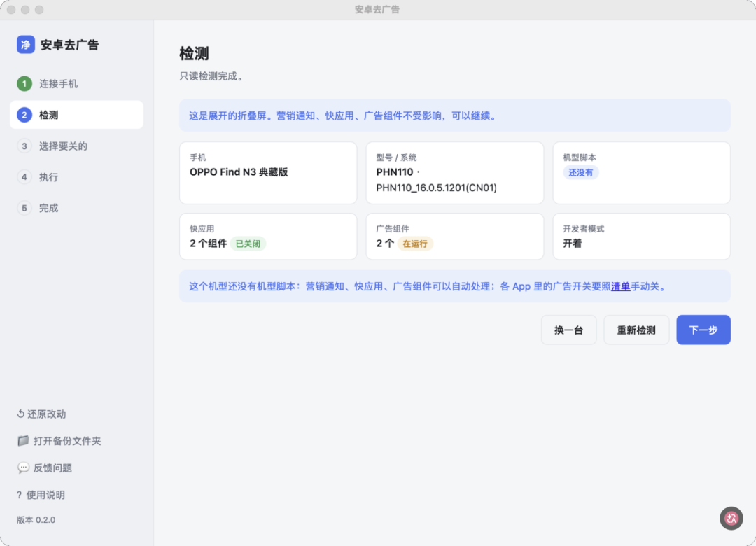Open 打开备份文件夹 link

(59, 440)
